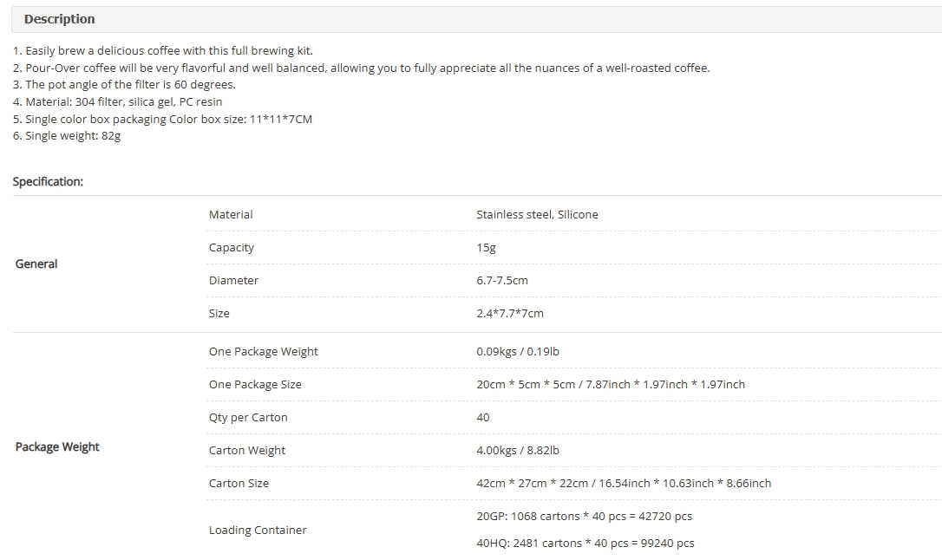Click the Capacity value 15g
This screenshot has width=942, height=560.
(x=486, y=247)
